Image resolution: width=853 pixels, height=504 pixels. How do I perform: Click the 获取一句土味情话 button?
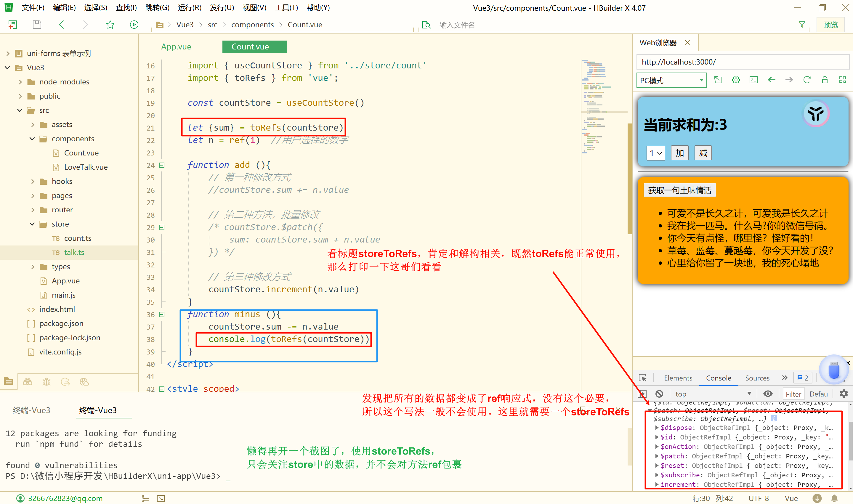point(679,190)
